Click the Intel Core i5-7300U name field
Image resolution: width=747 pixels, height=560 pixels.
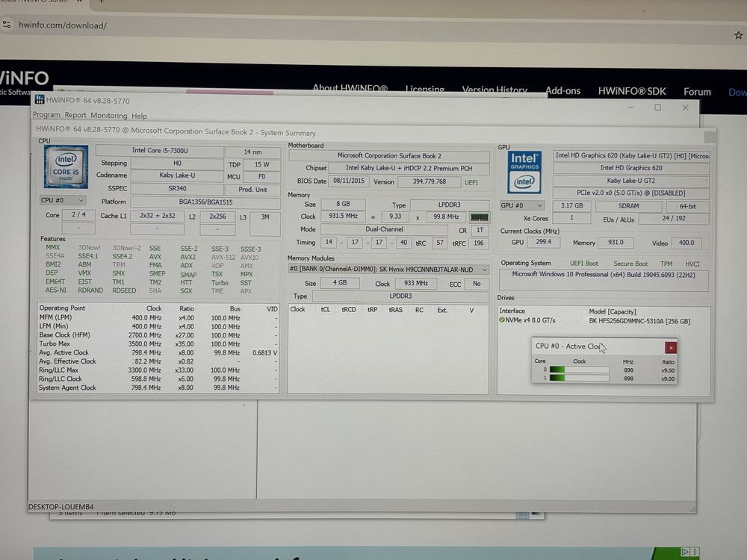tap(160, 151)
